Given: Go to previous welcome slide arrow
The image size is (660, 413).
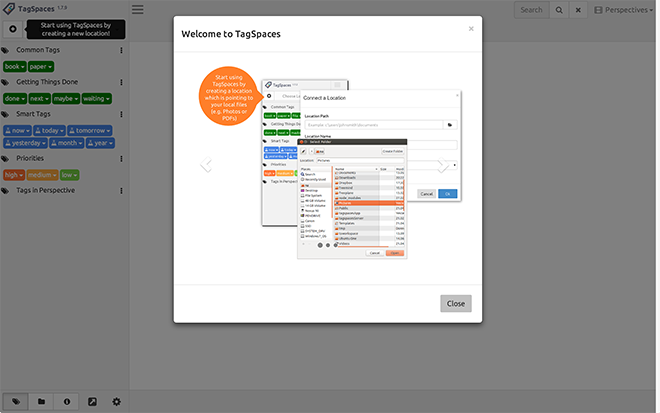Looking at the screenshot, I should click(206, 164).
